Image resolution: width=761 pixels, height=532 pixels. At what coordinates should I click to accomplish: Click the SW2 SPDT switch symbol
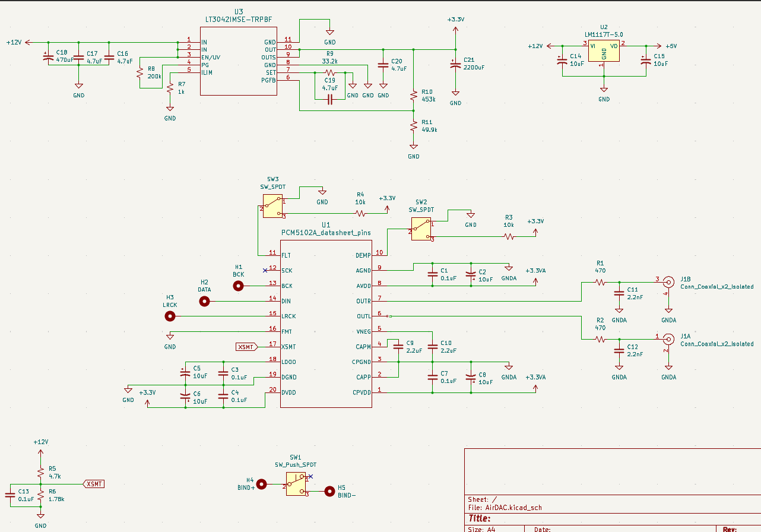(420, 229)
